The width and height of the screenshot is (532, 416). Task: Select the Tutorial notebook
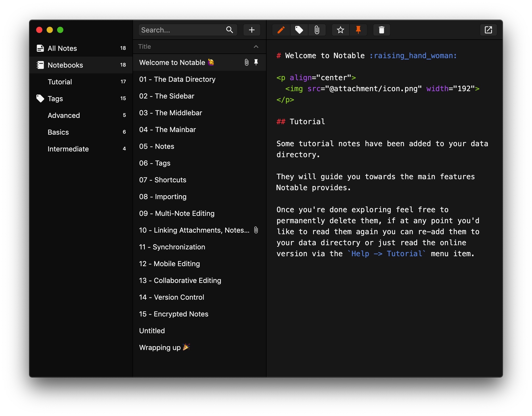pos(60,82)
